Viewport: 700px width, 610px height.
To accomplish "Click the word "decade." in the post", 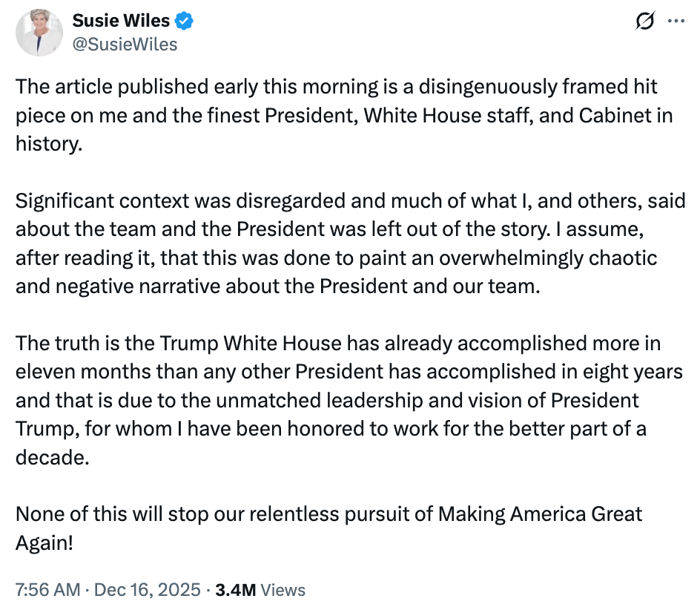I will pyautogui.click(x=52, y=457).
